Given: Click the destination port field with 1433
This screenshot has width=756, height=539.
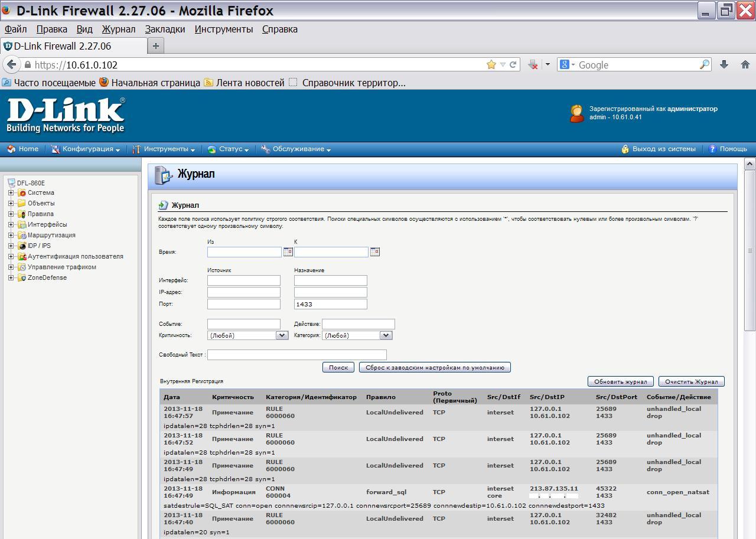Looking at the screenshot, I should tap(330, 304).
